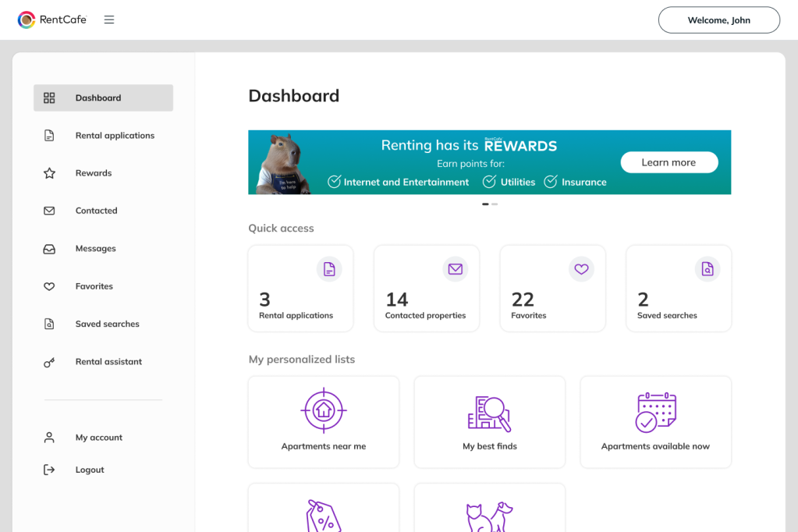Click the Dashboard grid icon in sidebar

click(49, 98)
